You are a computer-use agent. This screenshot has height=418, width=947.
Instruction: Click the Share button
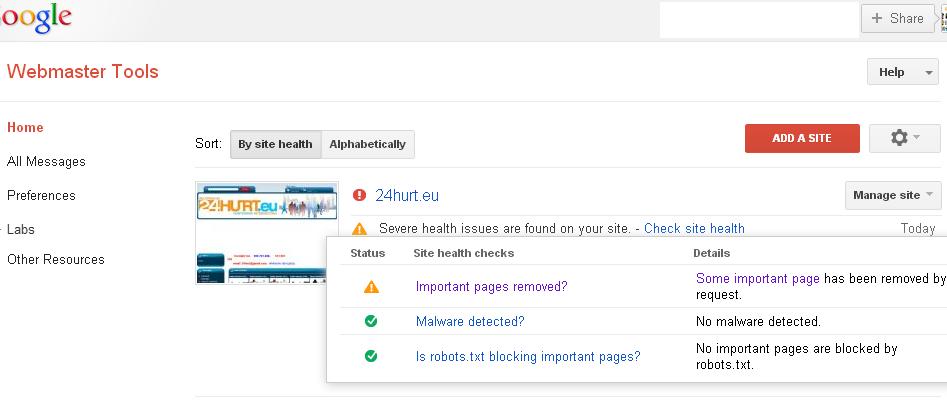[897, 18]
